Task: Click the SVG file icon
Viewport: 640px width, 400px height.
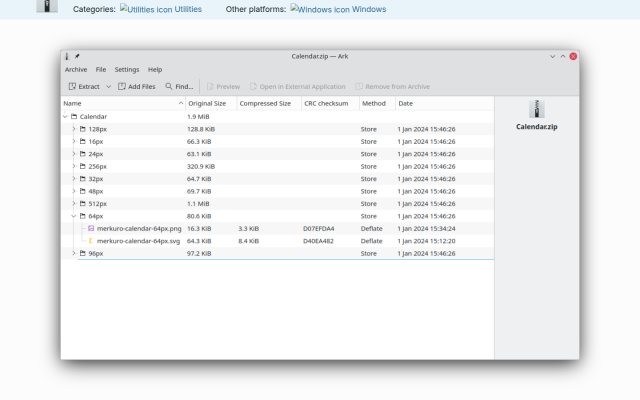Action: coord(91,241)
